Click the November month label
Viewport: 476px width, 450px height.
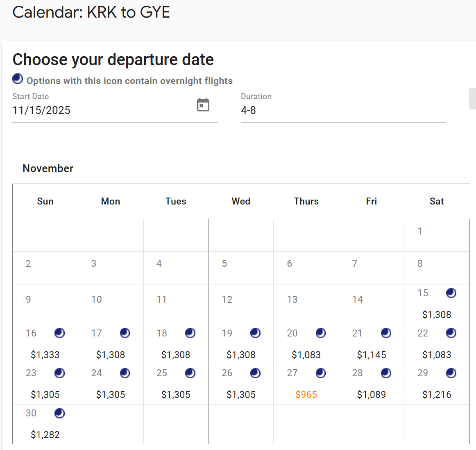coord(48,168)
